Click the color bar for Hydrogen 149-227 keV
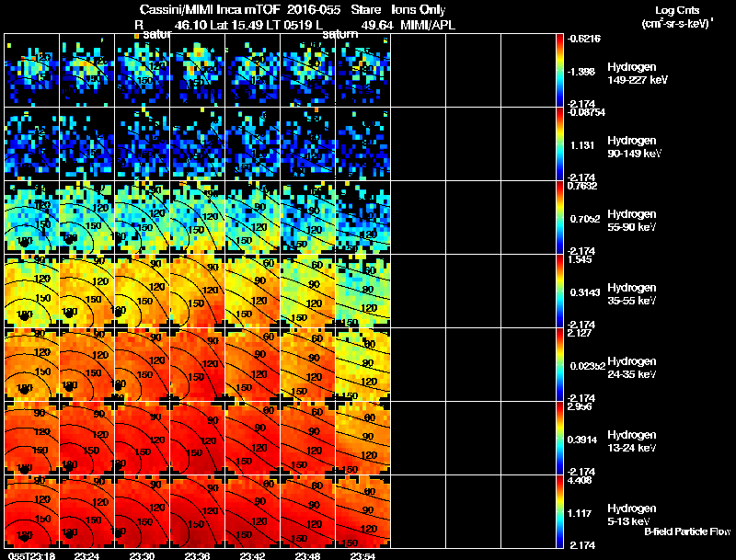The image size is (736, 560). point(559,71)
